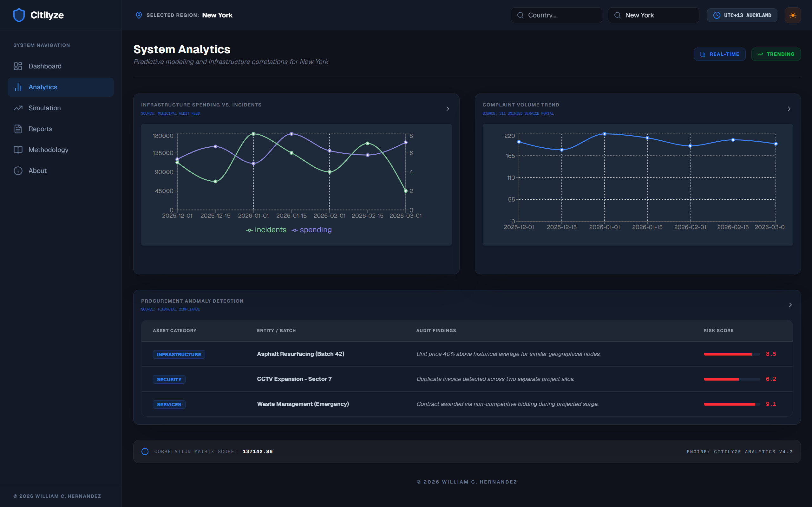
Task: Click the Citilyze shield logo icon
Action: click(x=19, y=15)
